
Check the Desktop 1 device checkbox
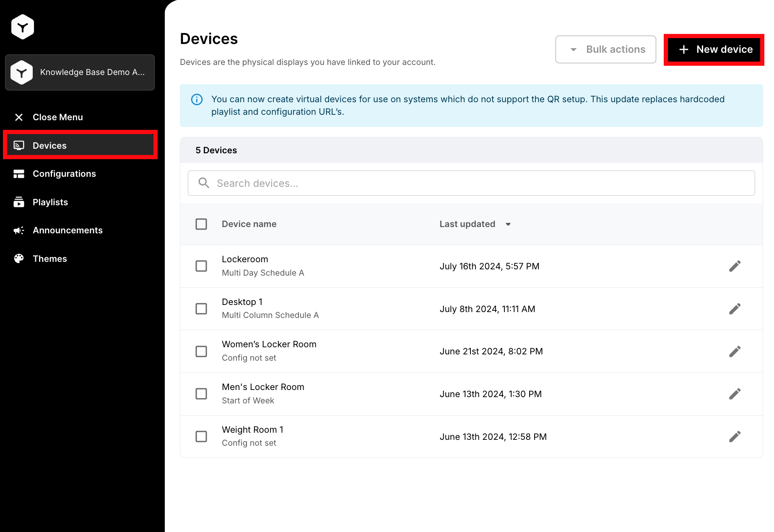201,309
